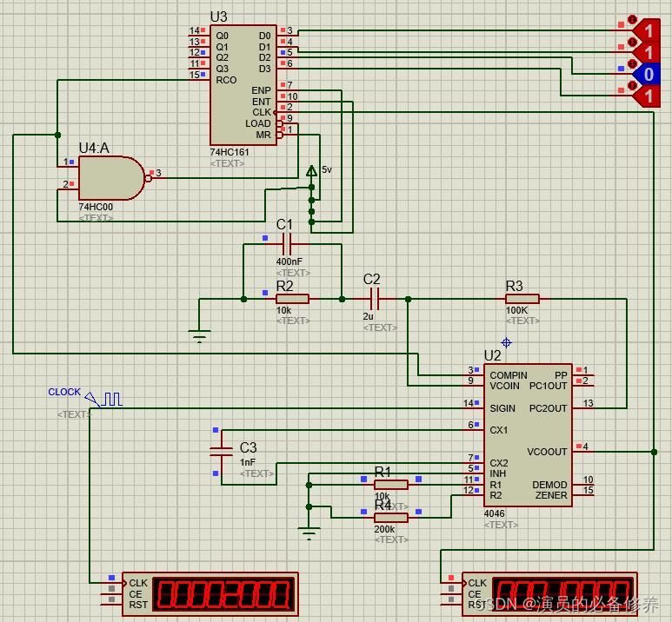672x622 pixels.
Task: Select the R2 resistor symbol
Action: coord(292,299)
